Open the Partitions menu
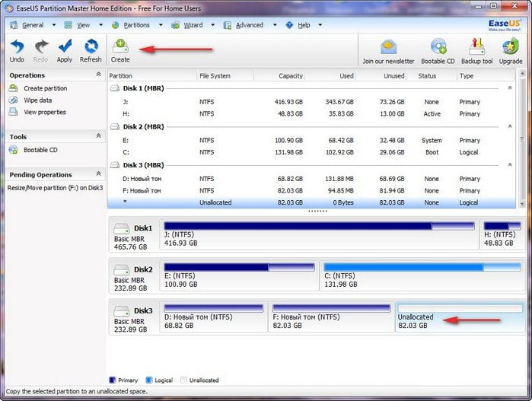Screen dimensions: 532x401 (136, 25)
